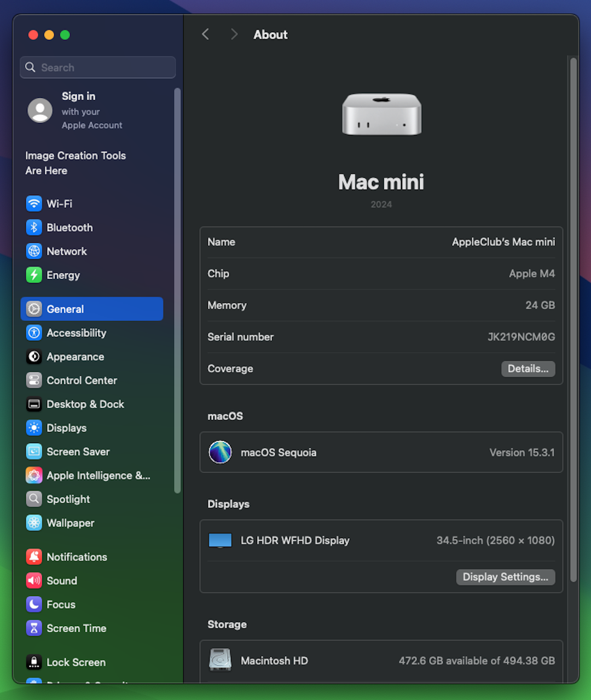Open Screen Saver settings label
The image size is (591, 700).
pos(78,452)
